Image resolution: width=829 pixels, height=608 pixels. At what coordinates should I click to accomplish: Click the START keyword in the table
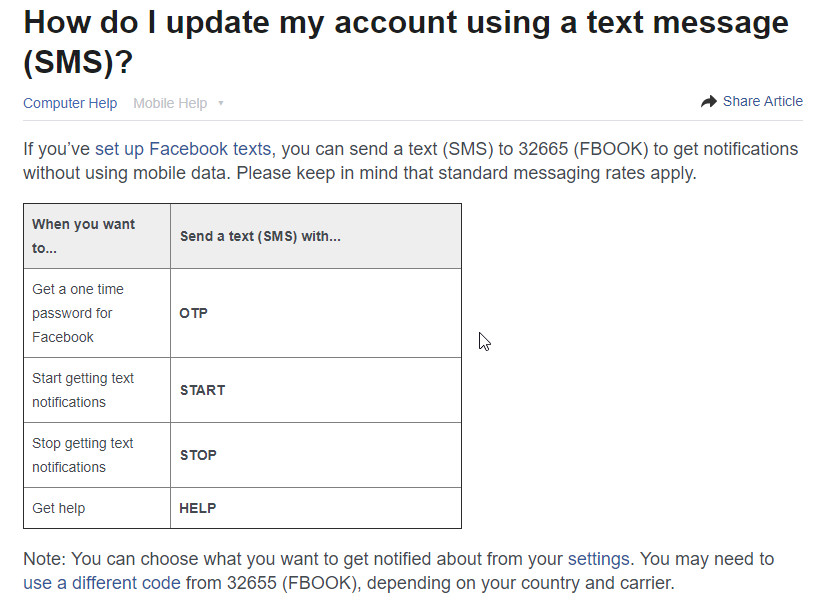click(x=203, y=390)
